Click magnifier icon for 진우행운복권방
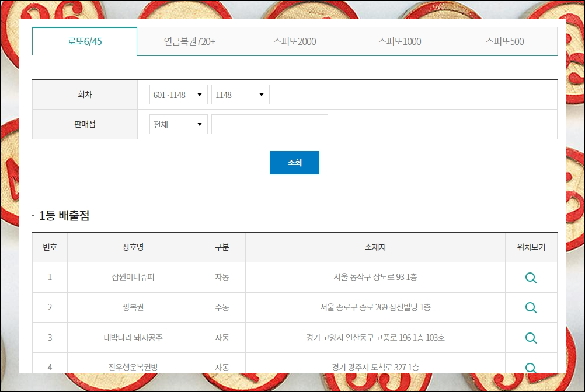The image size is (585, 392). tap(531, 367)
